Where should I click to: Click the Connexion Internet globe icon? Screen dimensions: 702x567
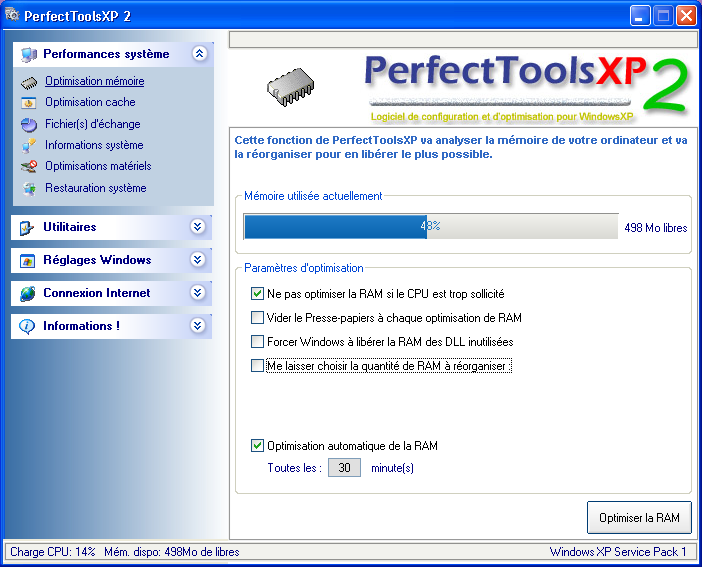[27, 293]
